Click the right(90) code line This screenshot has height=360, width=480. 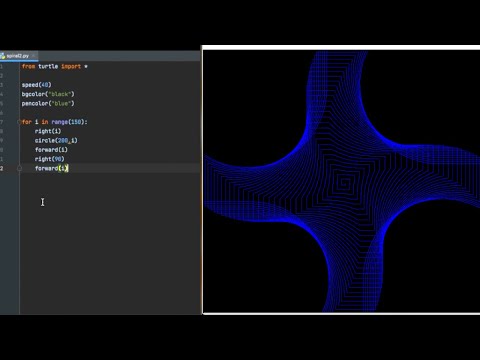pos(49,159)
